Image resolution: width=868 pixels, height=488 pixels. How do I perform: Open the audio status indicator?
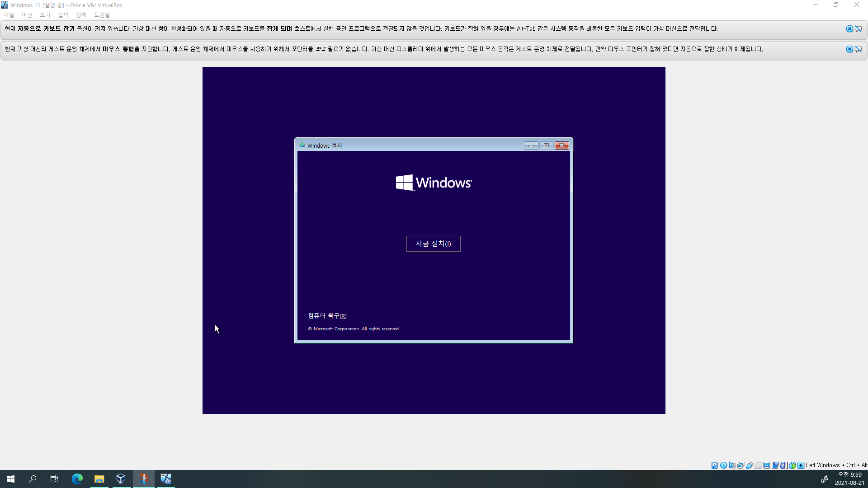[732, 465]
